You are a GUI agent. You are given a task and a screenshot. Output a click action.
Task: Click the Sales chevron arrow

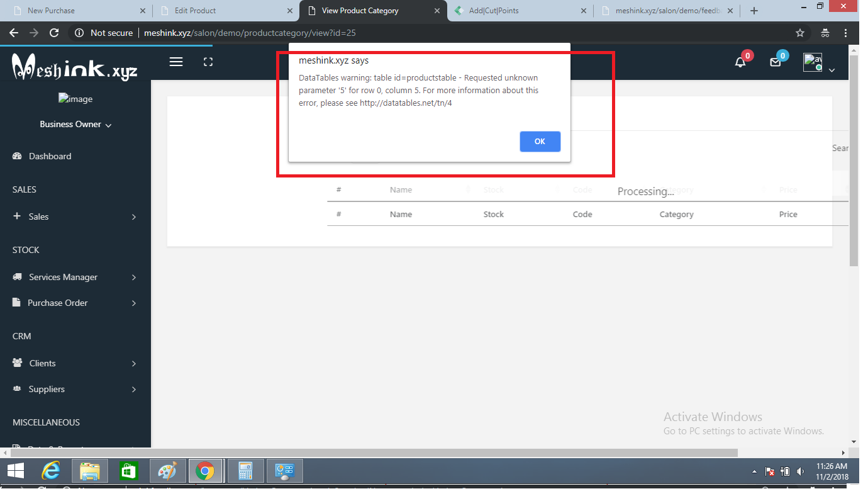click(x=134, y=217)
